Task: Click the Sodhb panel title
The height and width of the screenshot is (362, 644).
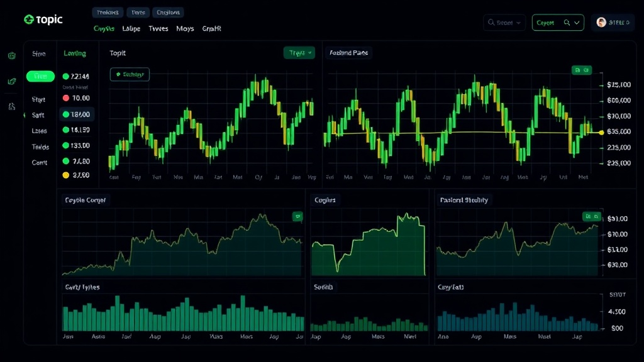Action: tap(323, 287)
